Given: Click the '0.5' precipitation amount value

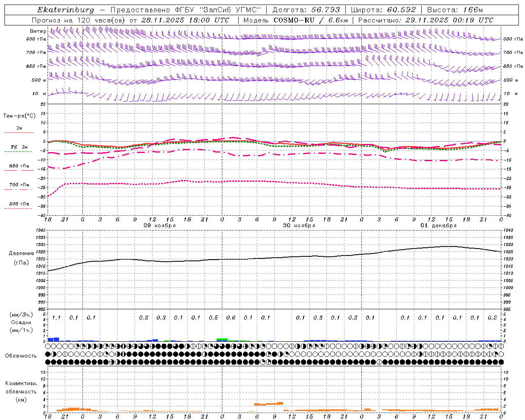Looking at the screenshot, I should 213,318.
